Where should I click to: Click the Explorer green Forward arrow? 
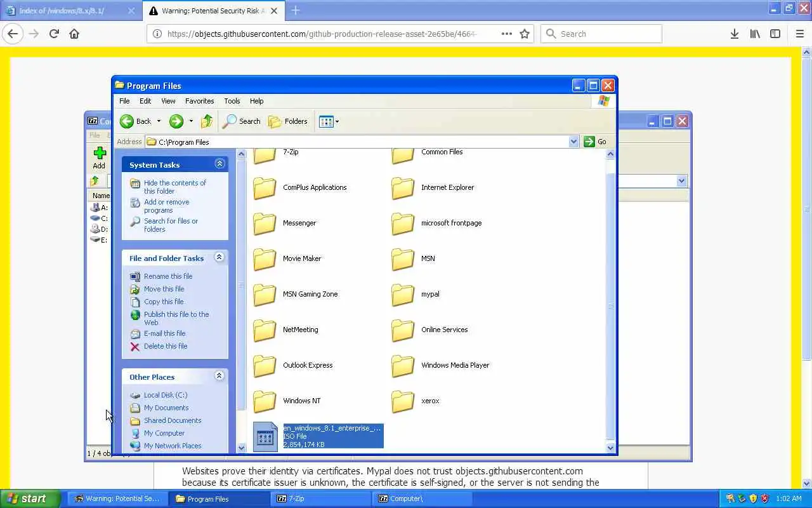point(176,121)
